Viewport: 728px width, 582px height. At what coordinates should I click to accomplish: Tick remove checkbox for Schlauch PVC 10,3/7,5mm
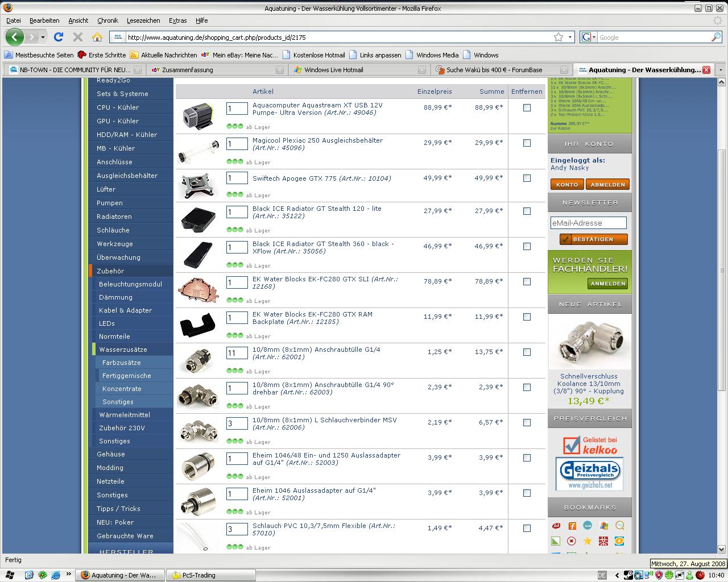527,528
